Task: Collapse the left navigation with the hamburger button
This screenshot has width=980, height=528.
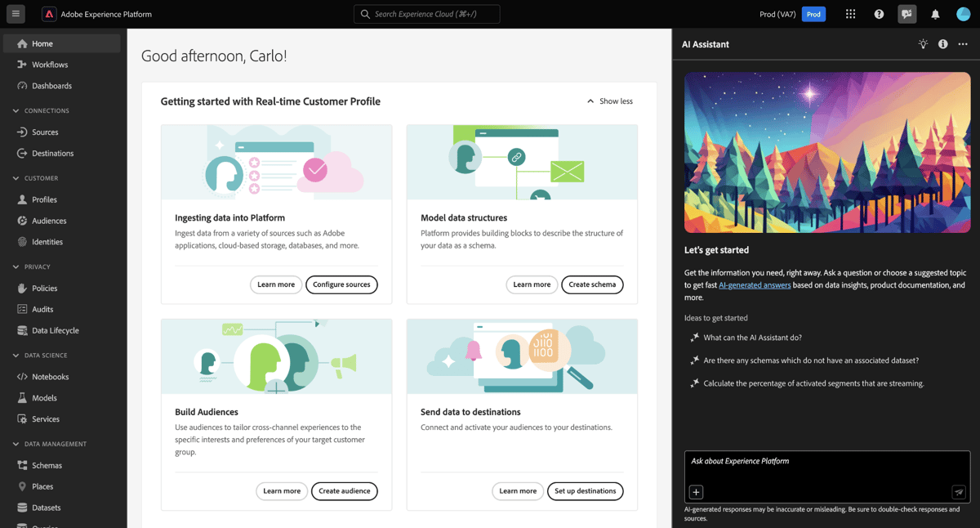Action: (x=15, y=13)
